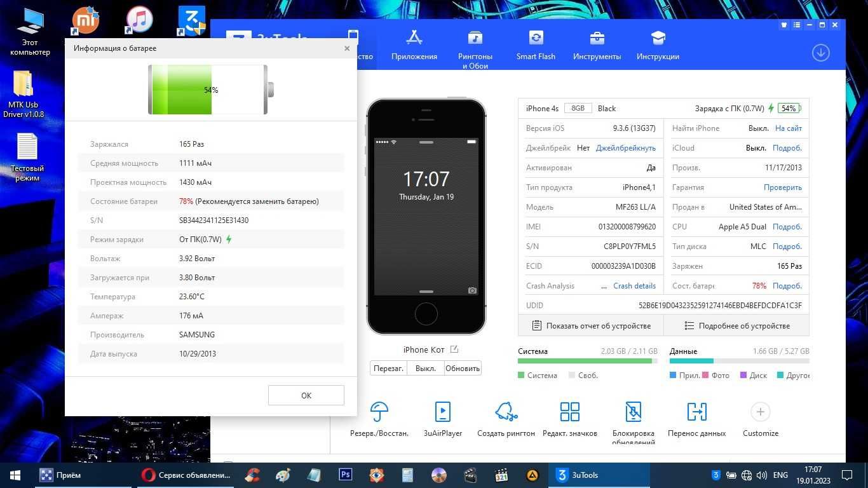Click the Перезаг. (reboot) button
Viewport: 868px width, 488px height.
[388, 369]
